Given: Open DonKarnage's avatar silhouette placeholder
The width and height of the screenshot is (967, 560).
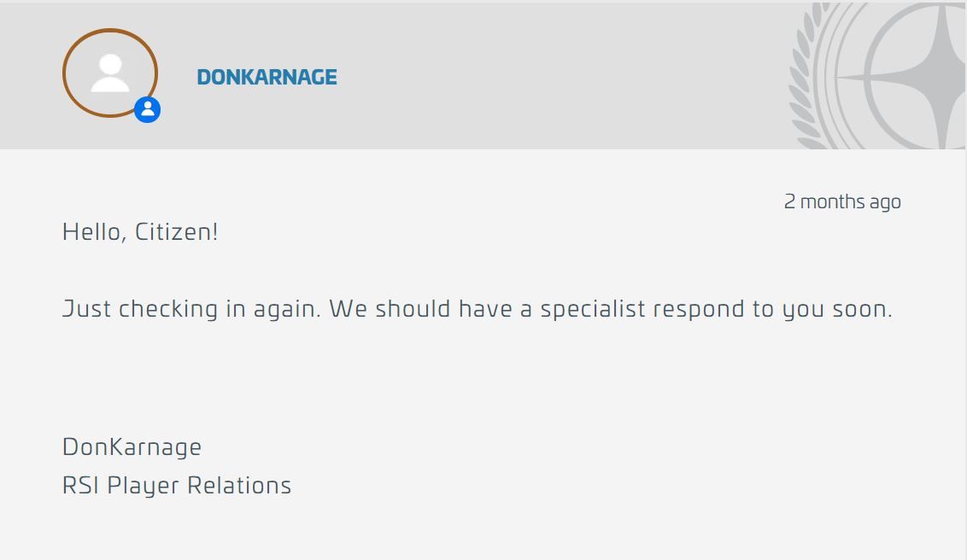Looking at the screenshot, I should (x=110, y=73).
